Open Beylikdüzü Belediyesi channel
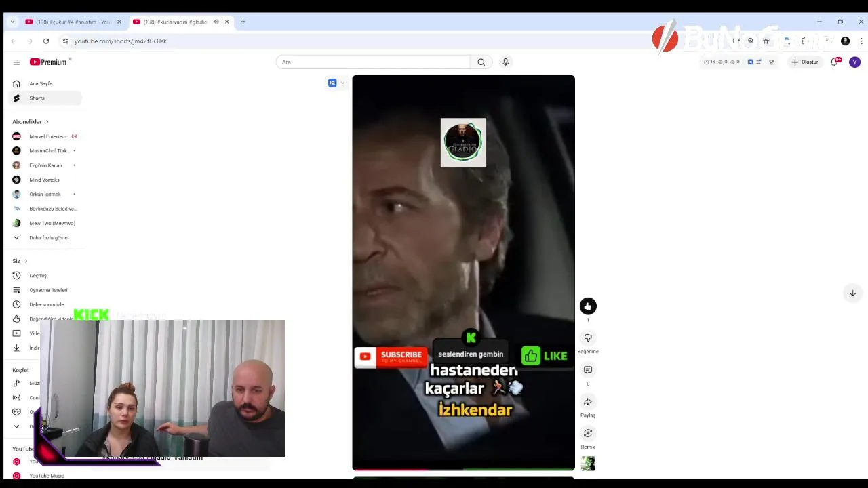The image size is (868, 488). click(45, 209)
